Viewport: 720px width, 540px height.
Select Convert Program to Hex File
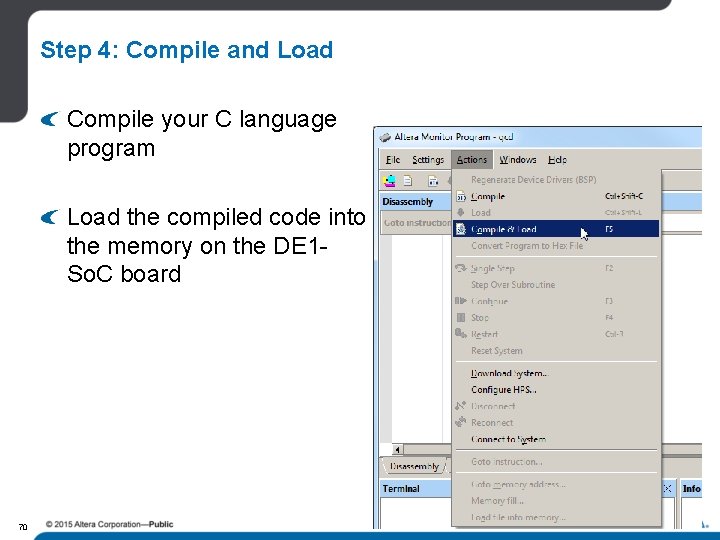556,246
